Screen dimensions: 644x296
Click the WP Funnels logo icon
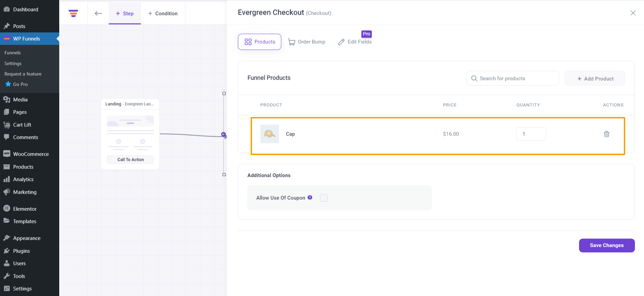coord(73,13)
